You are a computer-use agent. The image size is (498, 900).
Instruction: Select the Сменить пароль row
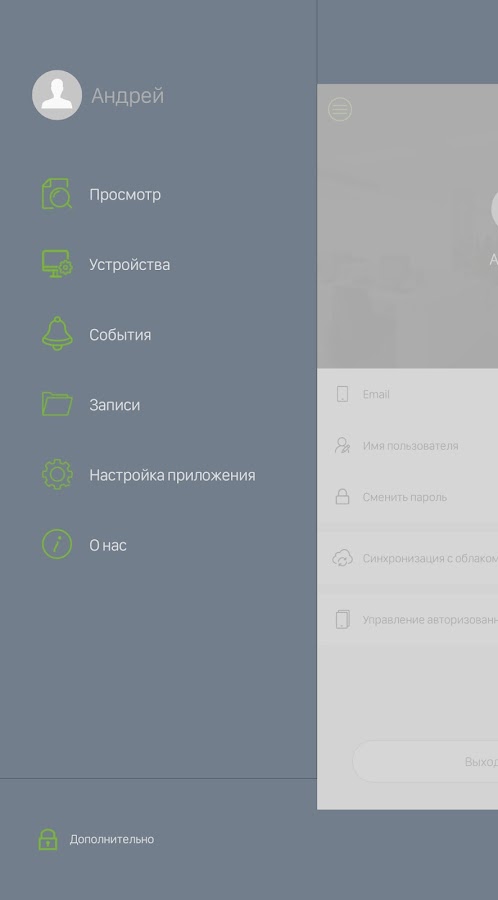tap(407, 497)
